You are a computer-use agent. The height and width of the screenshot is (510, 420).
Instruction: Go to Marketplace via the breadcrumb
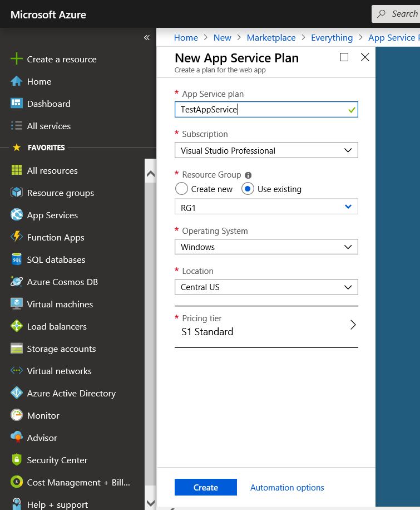(271, 37)
